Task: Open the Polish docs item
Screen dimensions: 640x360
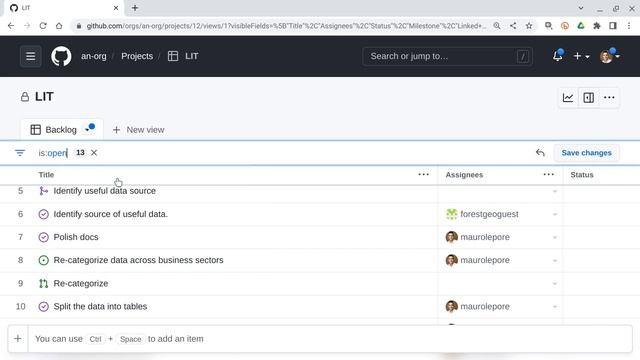Action: pyautogui.click(x=76, y=237)
